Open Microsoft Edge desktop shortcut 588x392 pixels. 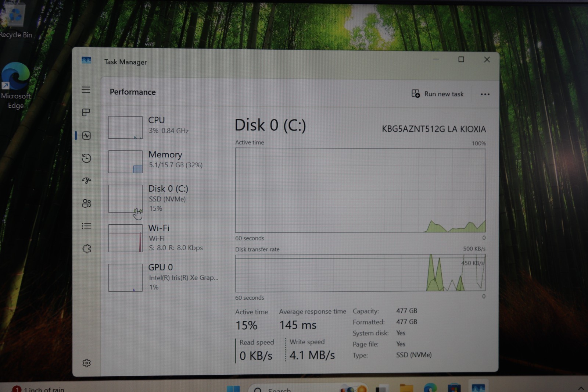15,86
